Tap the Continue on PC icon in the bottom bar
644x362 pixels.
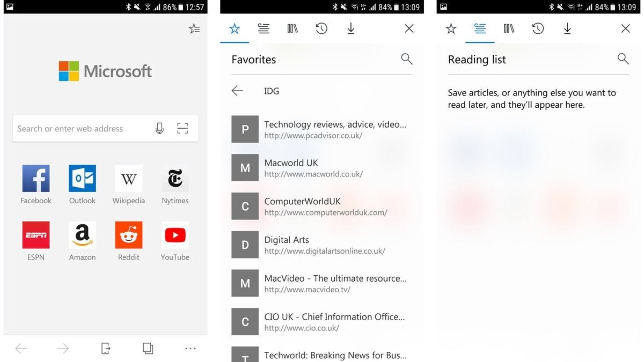[106, 349]
